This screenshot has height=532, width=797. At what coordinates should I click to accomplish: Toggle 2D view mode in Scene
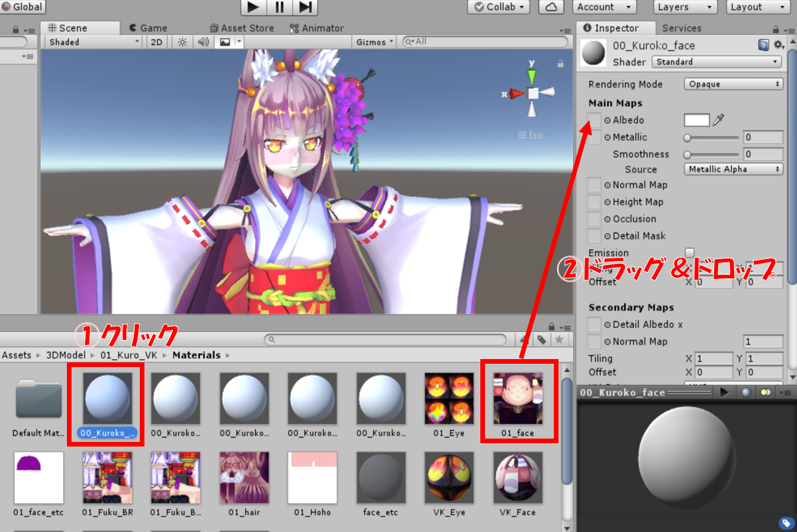156,42
